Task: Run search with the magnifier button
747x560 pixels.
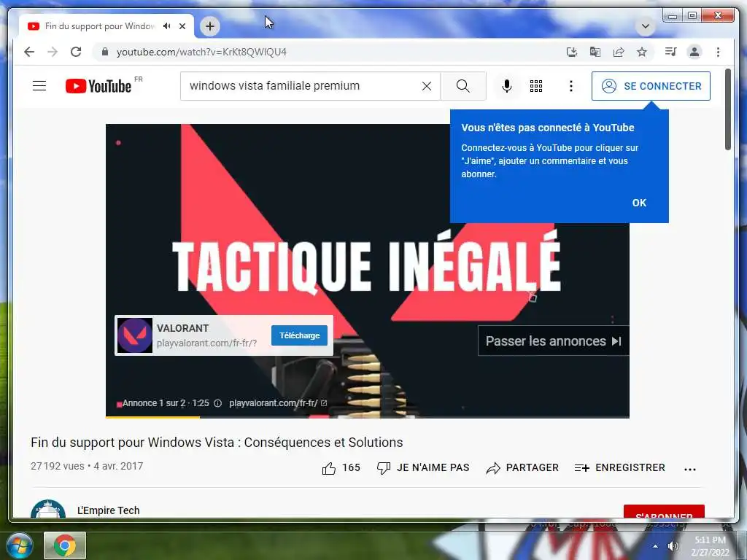Action: [463, 86]
